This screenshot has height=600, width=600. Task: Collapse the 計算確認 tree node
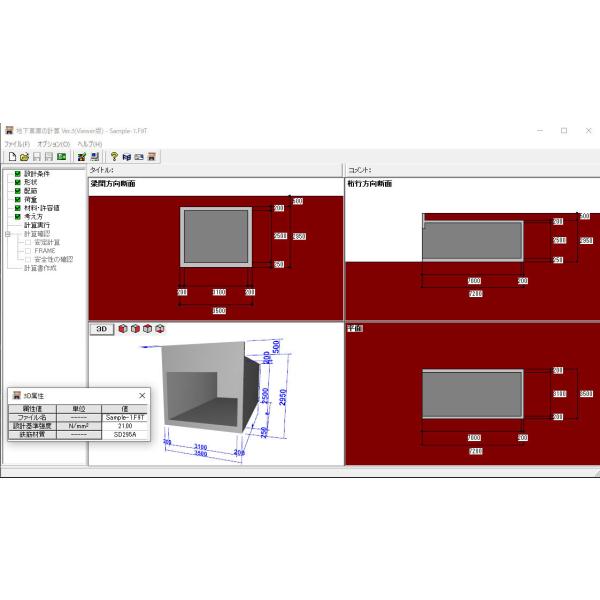point(8,234)
